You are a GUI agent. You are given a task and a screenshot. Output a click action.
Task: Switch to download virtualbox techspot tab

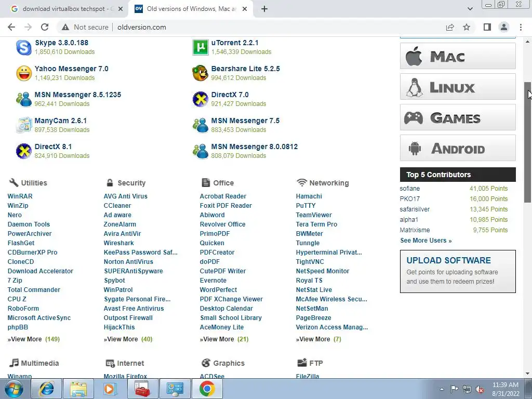(64, 9)
